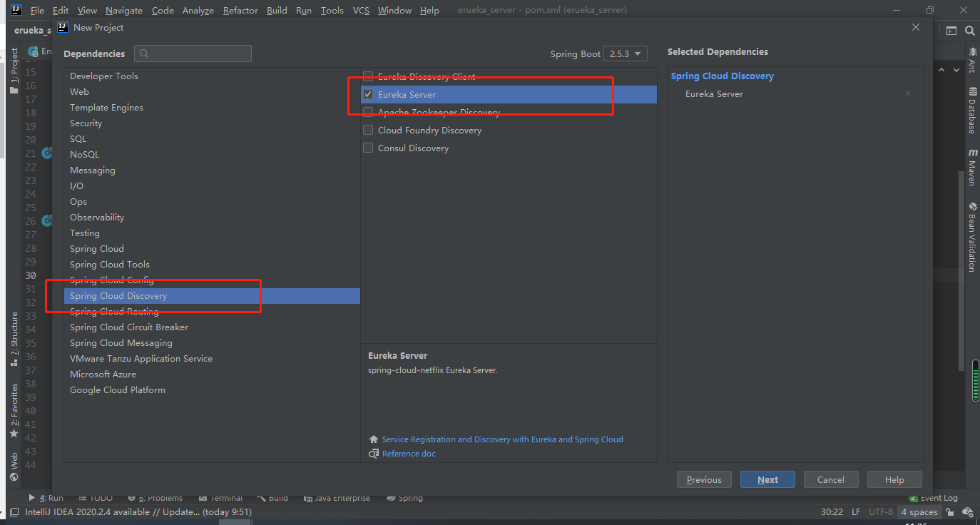Open the Favorites tool window tab
The width and height of the screenshot is (980, 525).
14,411
